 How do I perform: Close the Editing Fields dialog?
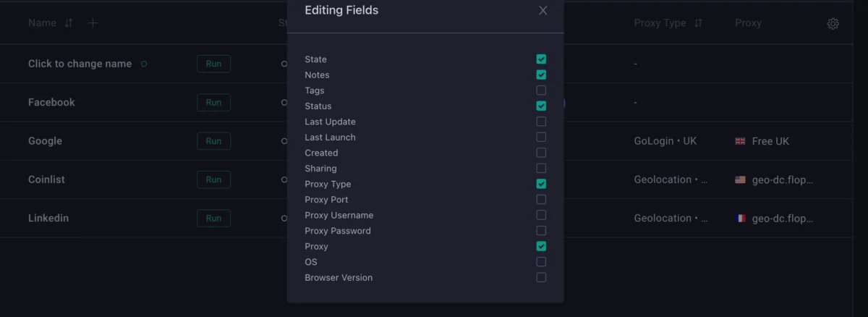pyautogui.click(x=543, y=10)
